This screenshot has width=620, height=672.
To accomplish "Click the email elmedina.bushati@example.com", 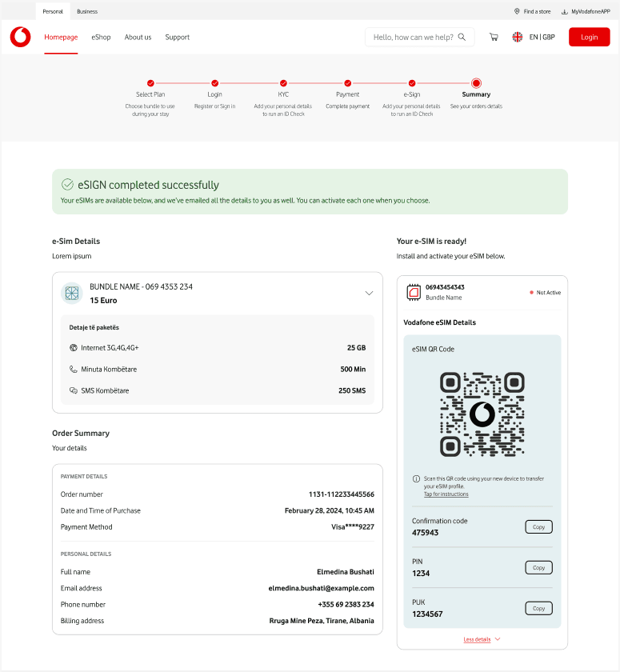I will click(321, 588).
